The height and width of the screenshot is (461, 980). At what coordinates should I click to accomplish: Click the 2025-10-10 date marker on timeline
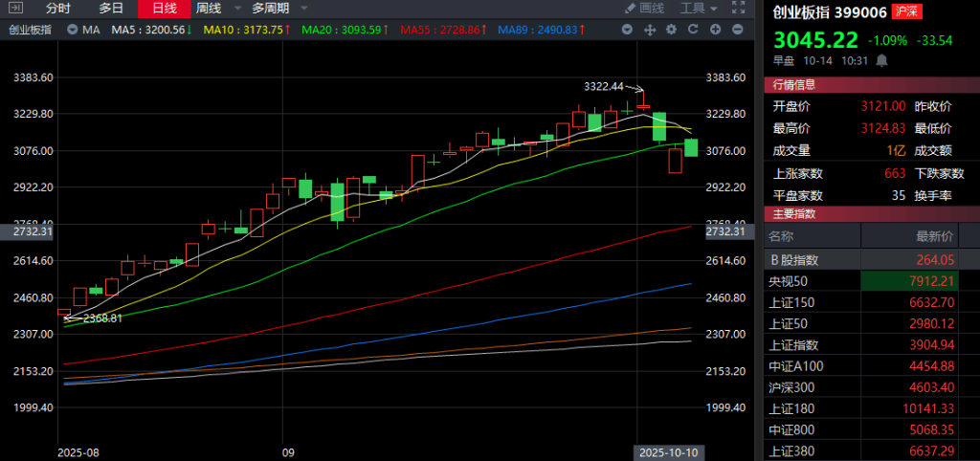(668, 451)
